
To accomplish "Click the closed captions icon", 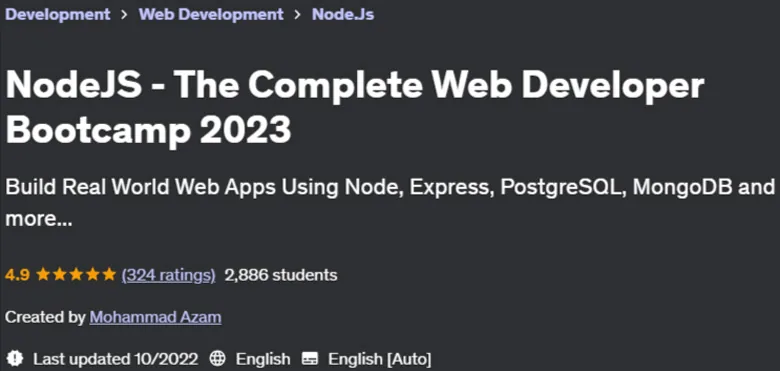I will pos(310,359).
